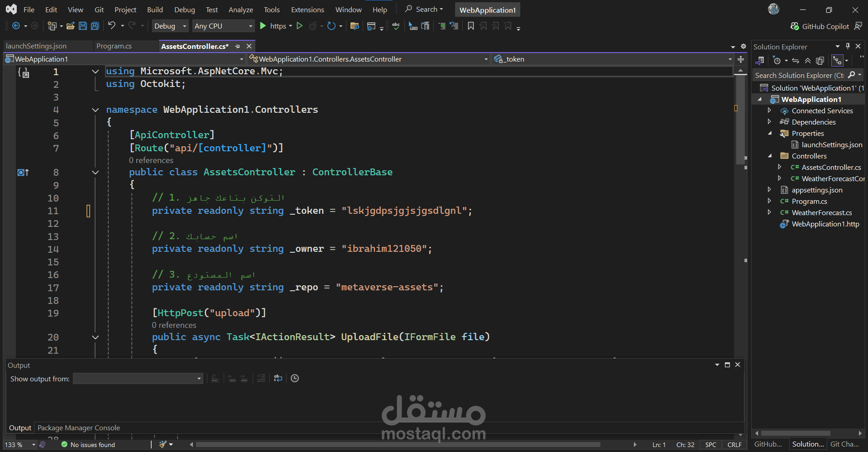The width and height of the screenshot is (868, 452).
Task: Click the 0 references link above UploadFile
Action: pyautogui.click(x=174, y=325)
